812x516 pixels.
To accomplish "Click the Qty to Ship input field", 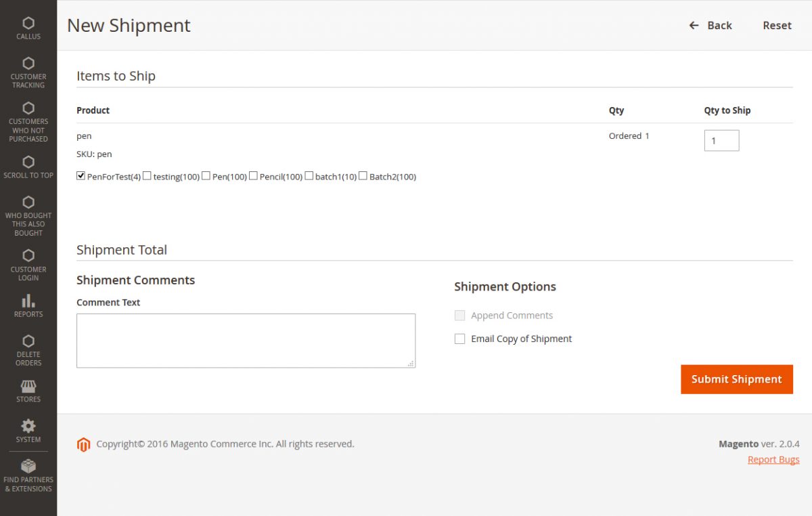I will coord(721,140).
